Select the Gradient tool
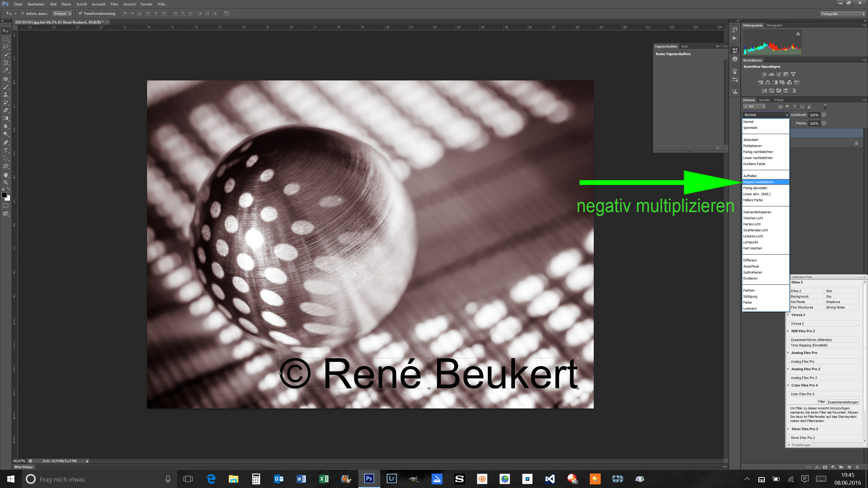The height and width of the screenshot is (488, 868). click(6, 119)
